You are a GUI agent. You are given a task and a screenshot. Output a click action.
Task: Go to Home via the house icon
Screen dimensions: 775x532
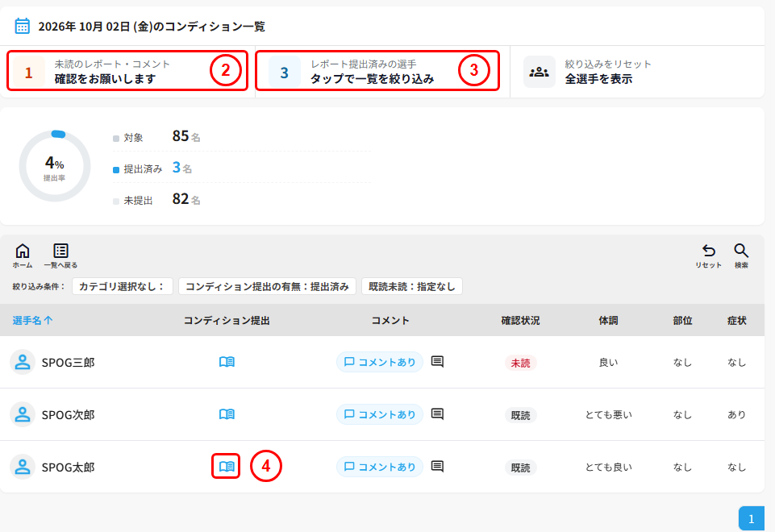23,256
